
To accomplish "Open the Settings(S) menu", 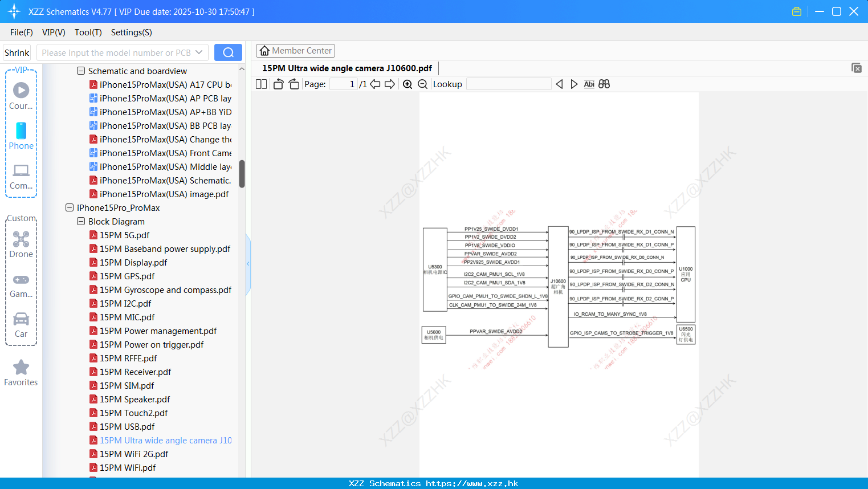I will tap(132, 32).
